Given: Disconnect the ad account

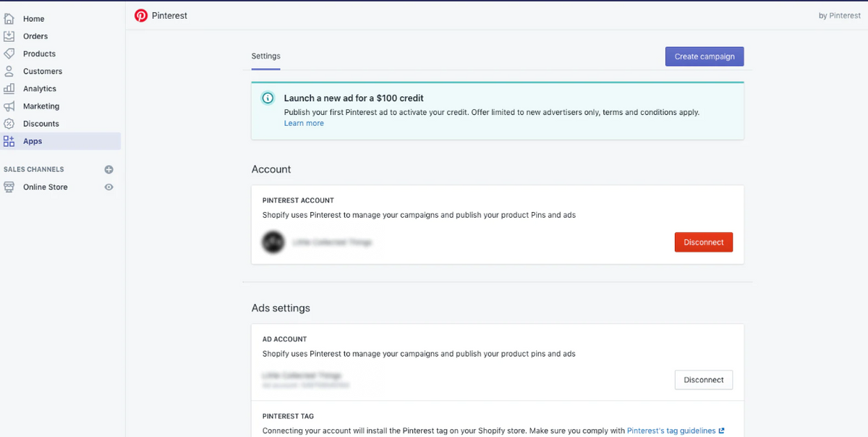Looking at the screenshot, I should (704, 380).
